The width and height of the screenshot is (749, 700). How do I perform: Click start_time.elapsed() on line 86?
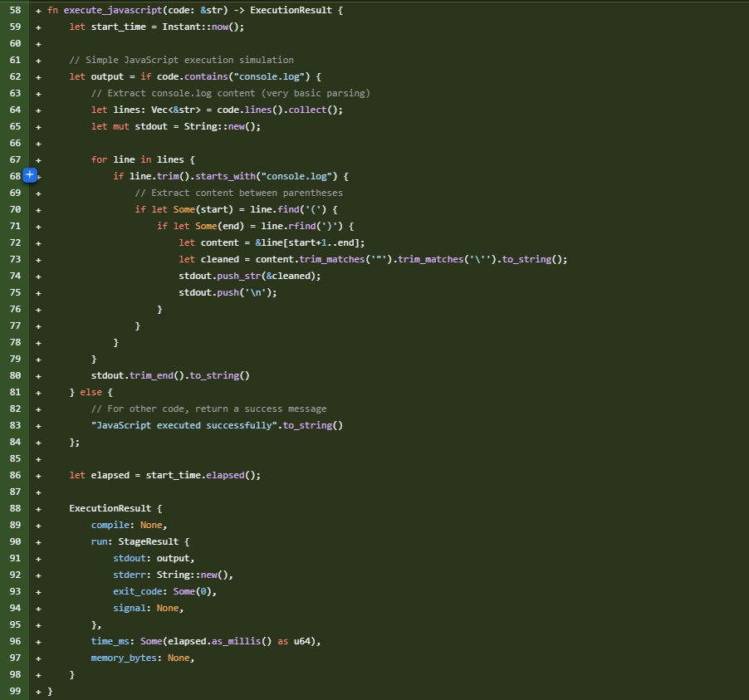click(203, 476)
